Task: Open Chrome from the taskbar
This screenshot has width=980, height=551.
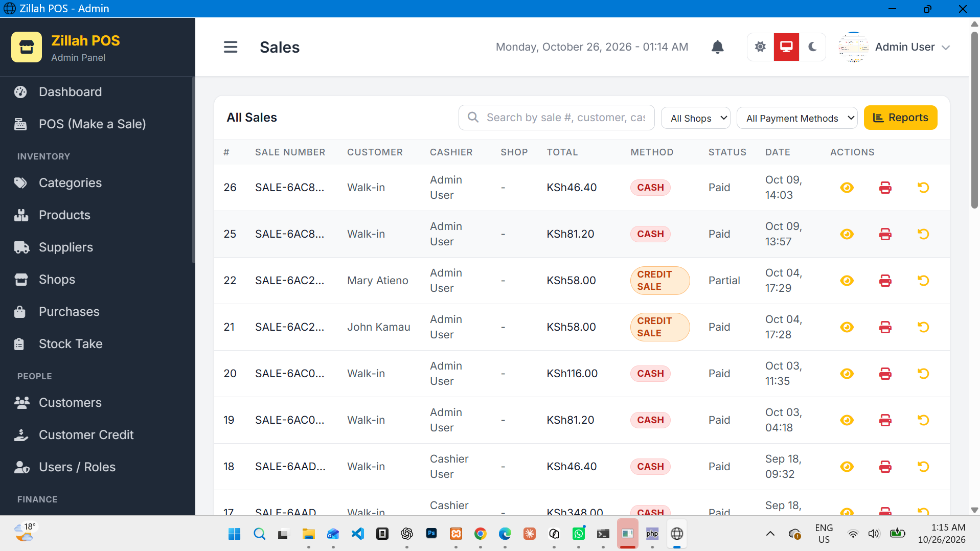Action: coord(480,534)
